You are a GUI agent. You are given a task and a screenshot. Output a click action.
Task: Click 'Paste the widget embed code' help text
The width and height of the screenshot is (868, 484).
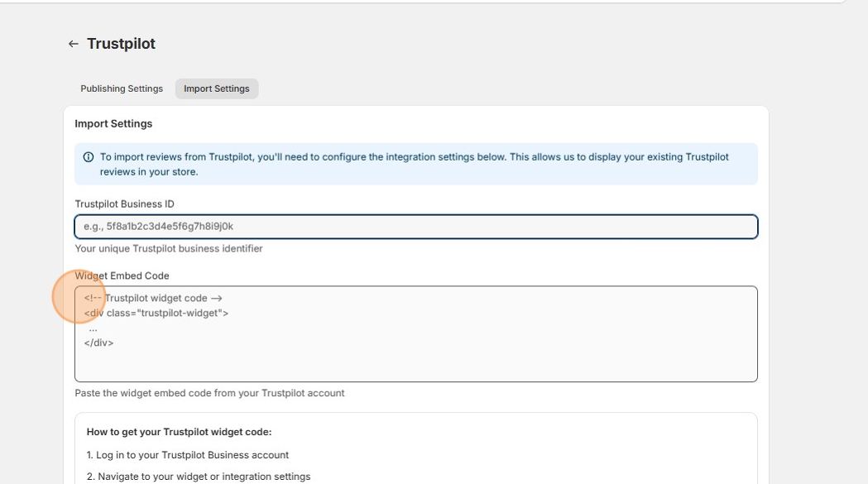pyautogui.click(x=210, y=393)
